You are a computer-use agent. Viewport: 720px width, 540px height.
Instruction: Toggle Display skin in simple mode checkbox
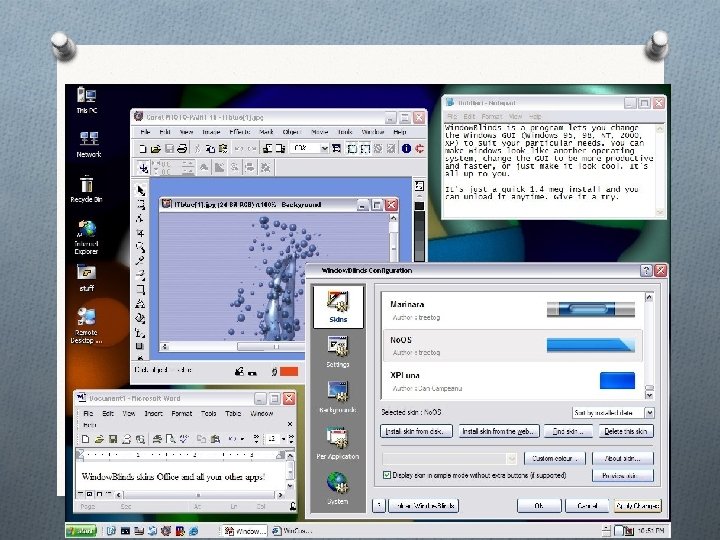(x=387, y=475)
